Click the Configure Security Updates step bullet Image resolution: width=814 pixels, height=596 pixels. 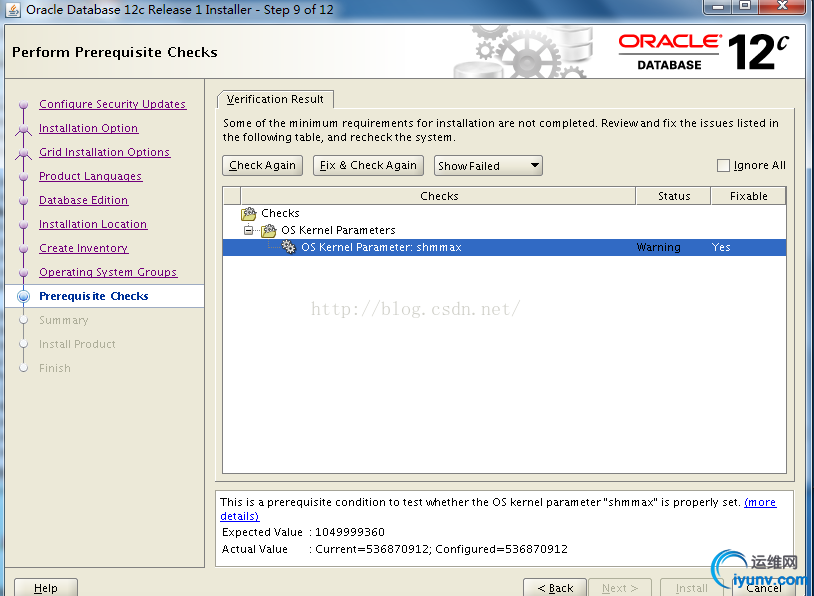(x=23, y=104)
